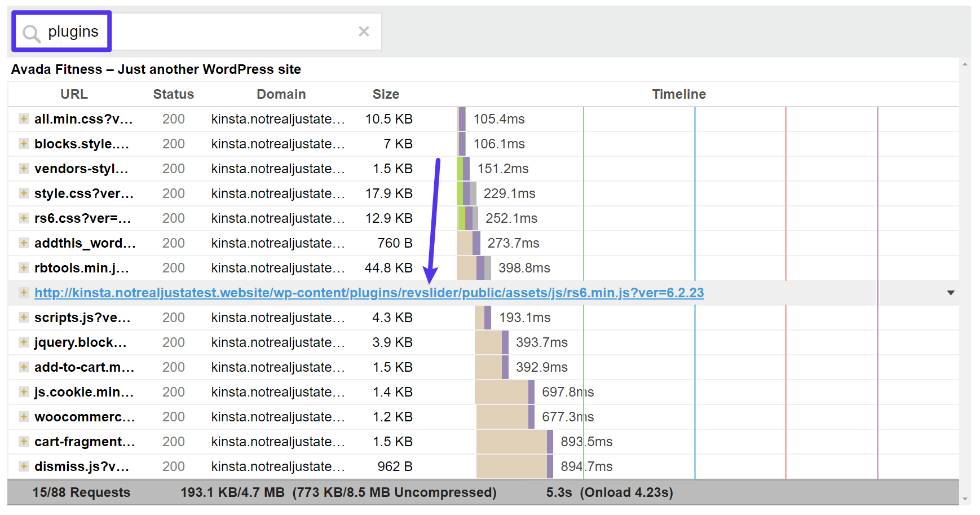Image resolution: width=980 pixels, height=515 pixels.
Task: Click the Status column header
Action: click(x=173, y=94)
